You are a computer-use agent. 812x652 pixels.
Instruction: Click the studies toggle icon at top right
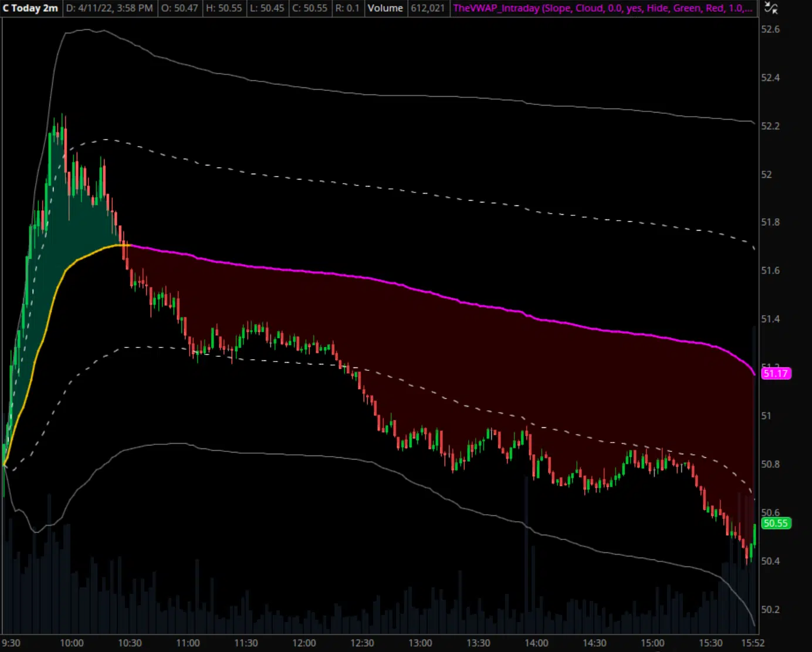pyautogui.click(x=771, y=8)
